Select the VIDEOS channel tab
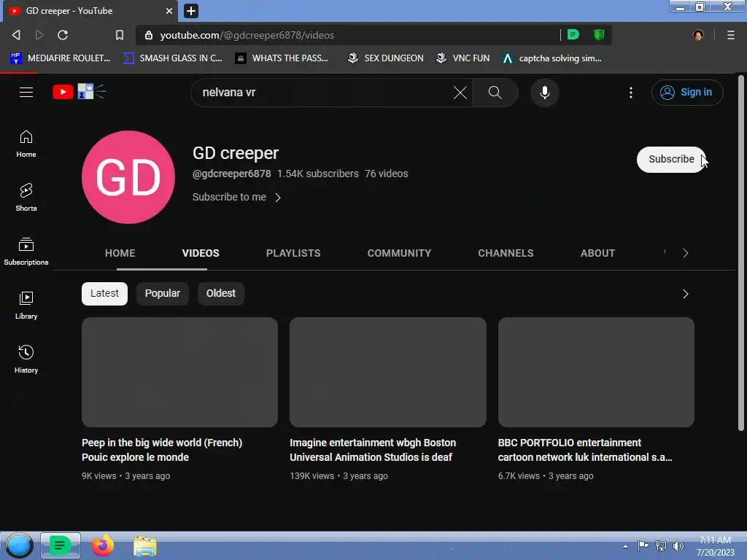The height and width of the screenshot is (560, 747). click(x=201, y=253)
